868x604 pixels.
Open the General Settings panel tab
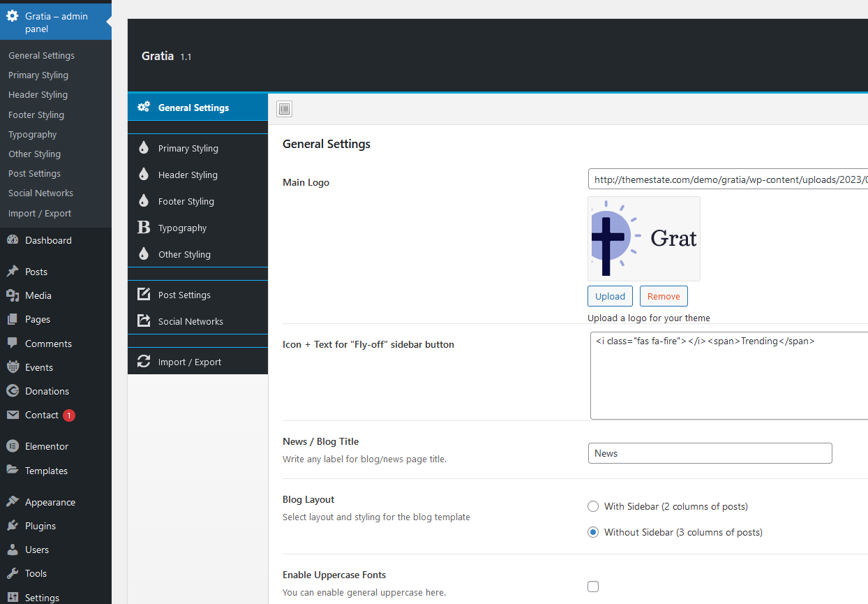click(198, 108)
